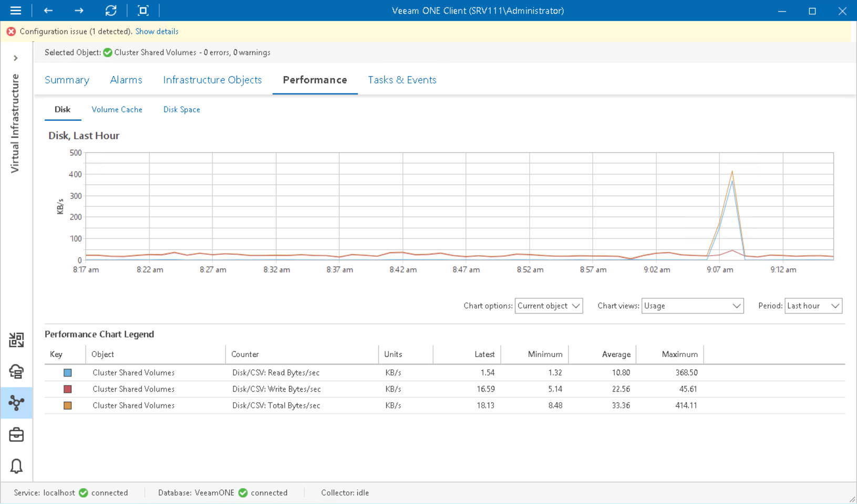Open the Chart options dropdown

548,306
